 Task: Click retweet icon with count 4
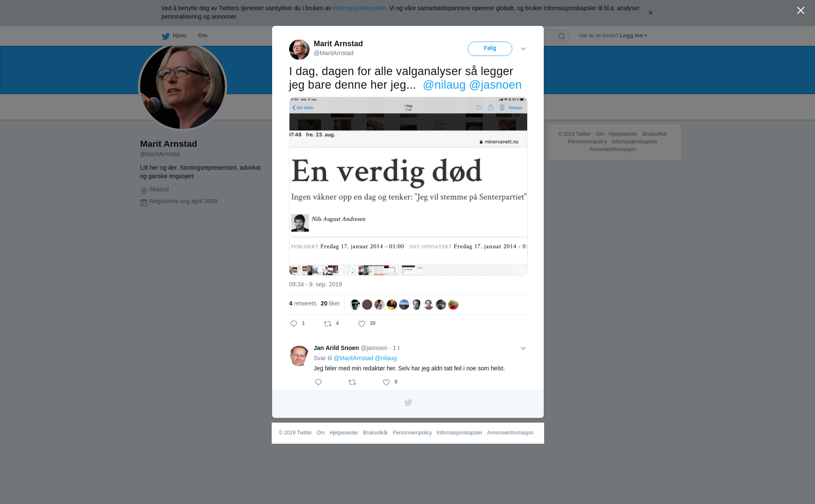pyautogui.click(x=328, y=324)
